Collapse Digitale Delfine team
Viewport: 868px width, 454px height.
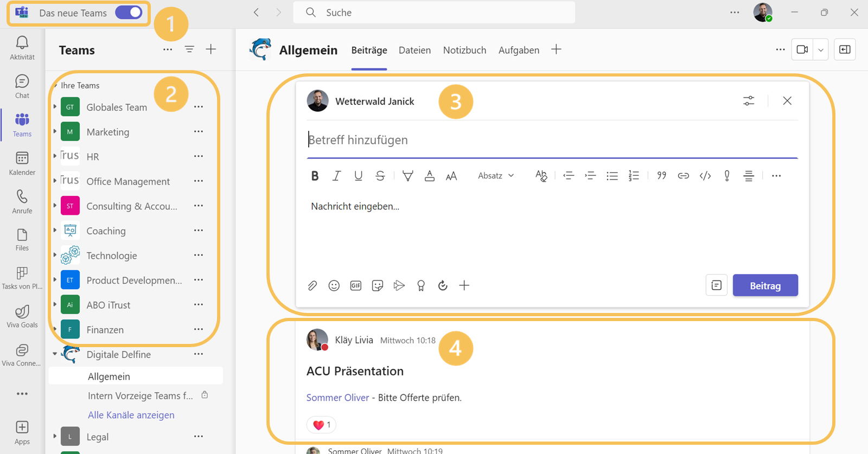[55, 354]
